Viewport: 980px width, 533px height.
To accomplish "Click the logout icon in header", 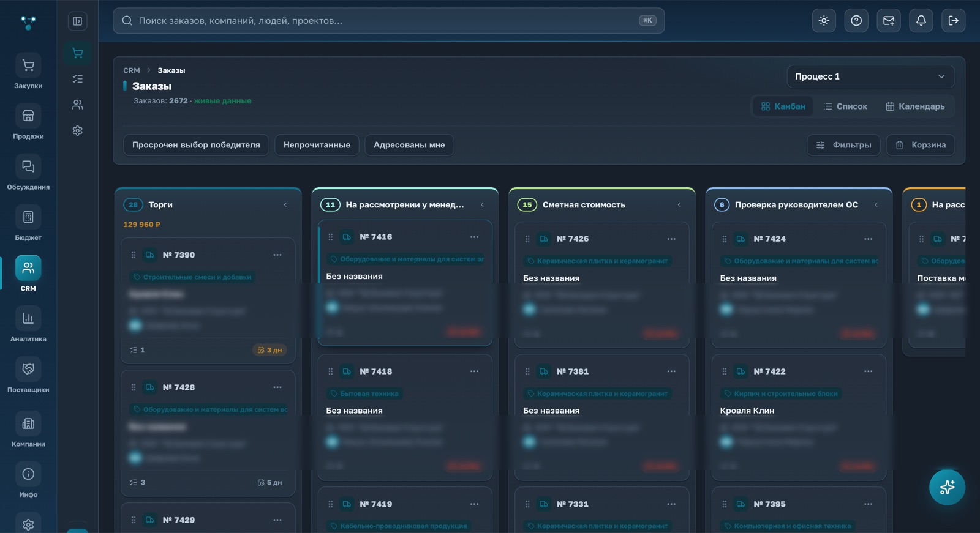I will tap(954, 21).
